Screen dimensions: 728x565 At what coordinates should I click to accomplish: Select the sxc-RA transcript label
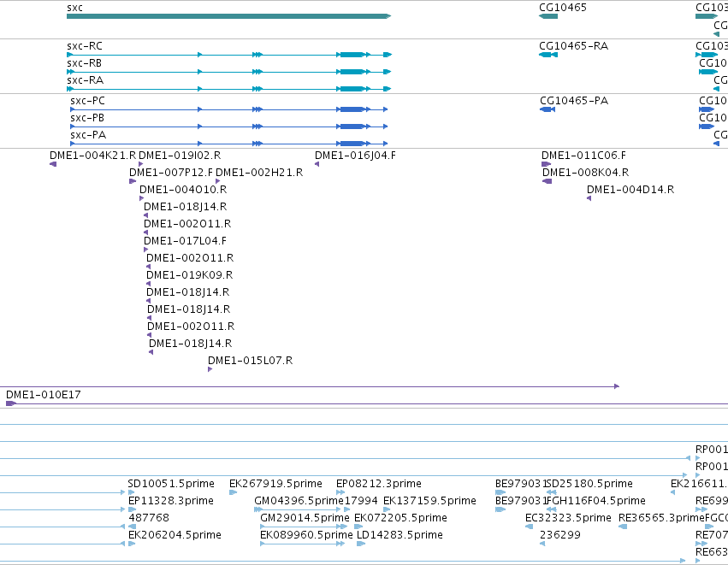tap(85, 80)
